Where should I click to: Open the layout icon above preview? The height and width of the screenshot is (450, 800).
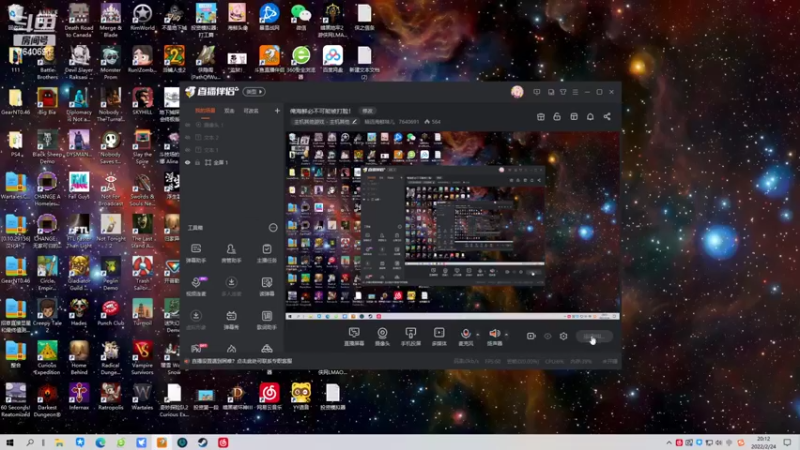coord(574,117)
